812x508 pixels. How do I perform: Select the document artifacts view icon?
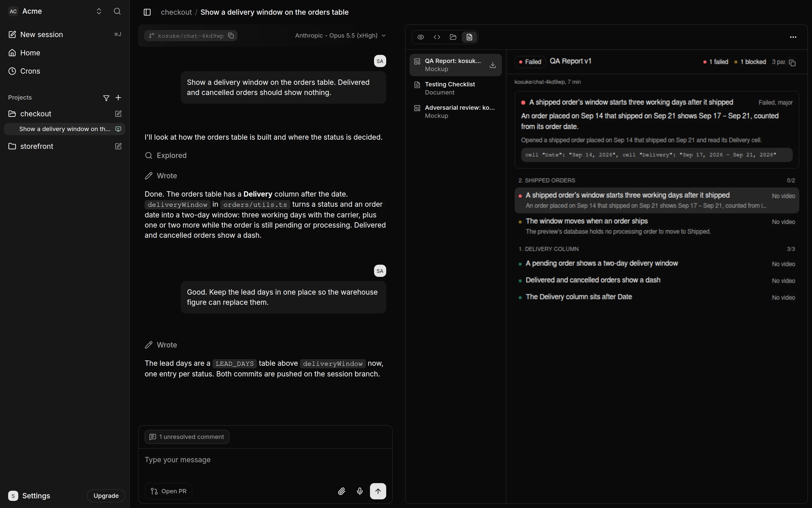click(x=469, y=37)
